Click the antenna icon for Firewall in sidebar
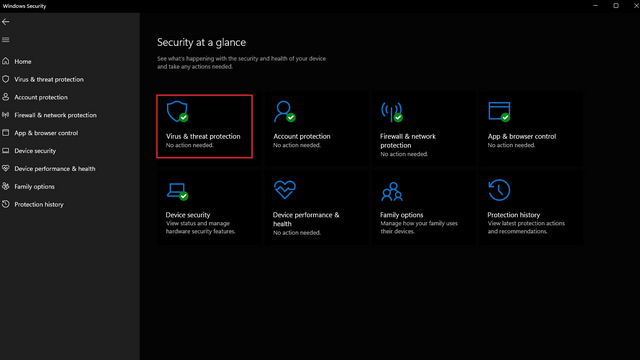This screenshot has height=360, width=640. 5,115
